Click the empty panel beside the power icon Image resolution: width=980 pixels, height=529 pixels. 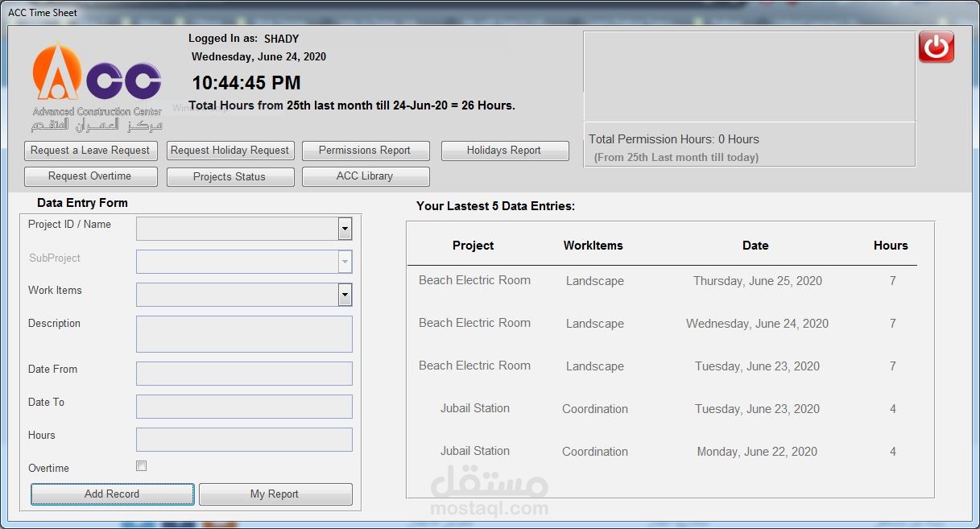749,76
